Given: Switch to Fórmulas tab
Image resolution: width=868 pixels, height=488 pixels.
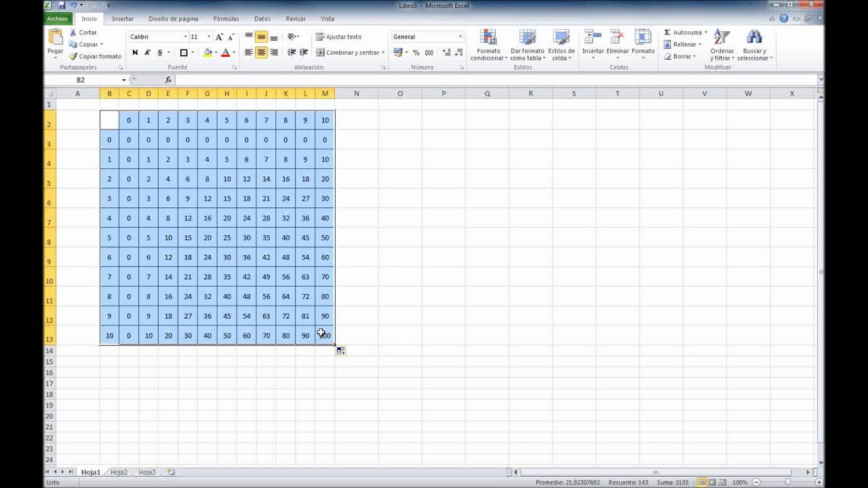Looking at the screenshot, I should (226, 19).
